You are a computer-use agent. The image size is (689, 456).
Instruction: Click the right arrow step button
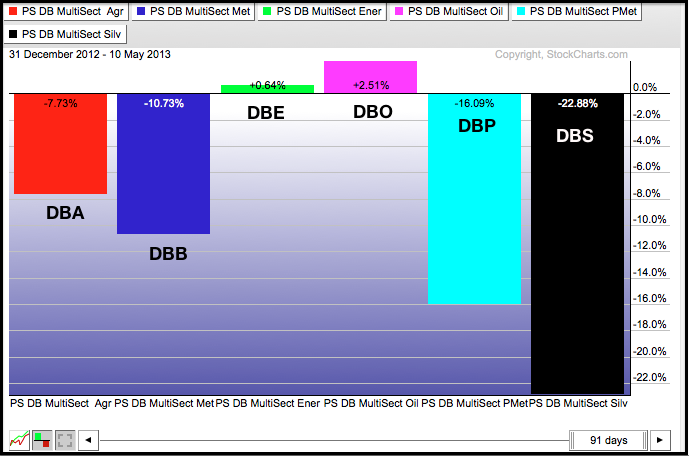[x=660, y=440]
